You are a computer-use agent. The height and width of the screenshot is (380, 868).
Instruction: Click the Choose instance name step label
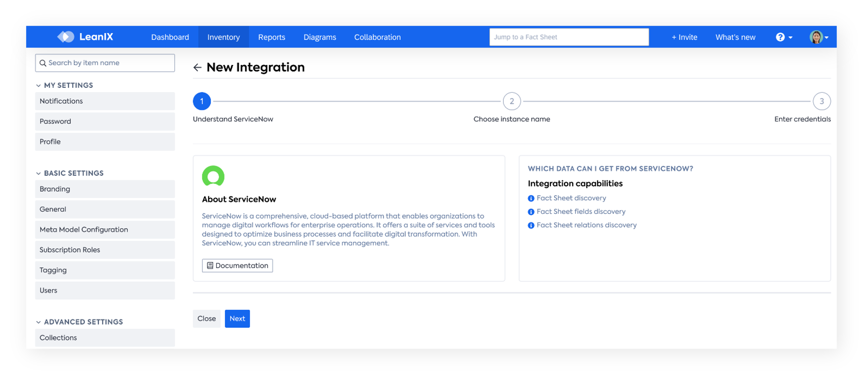pos(512,119)
